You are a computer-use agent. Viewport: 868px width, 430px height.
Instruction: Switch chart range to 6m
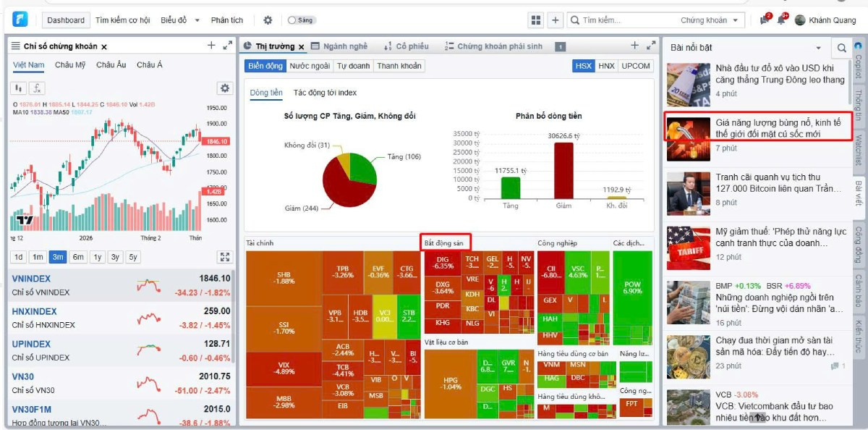coord(77,257)
